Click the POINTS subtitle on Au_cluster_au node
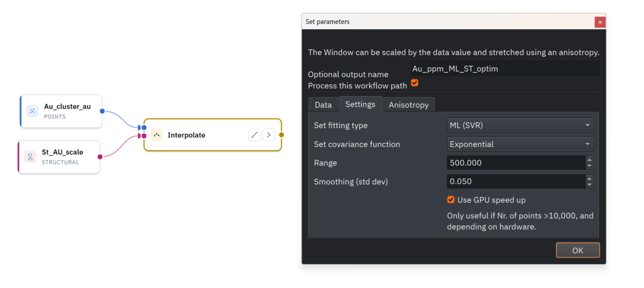Screen dimensions: 644x288 55,117
